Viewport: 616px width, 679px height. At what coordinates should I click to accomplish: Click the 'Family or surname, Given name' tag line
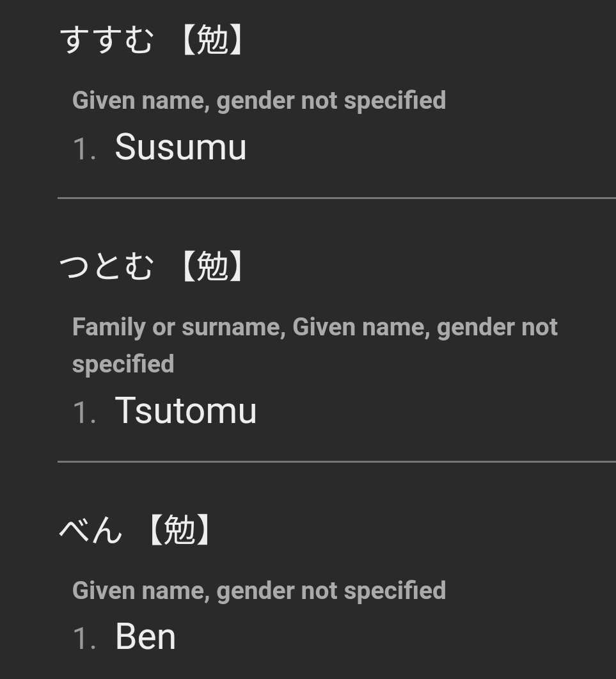pyautogui.click(x=315, y=327)
